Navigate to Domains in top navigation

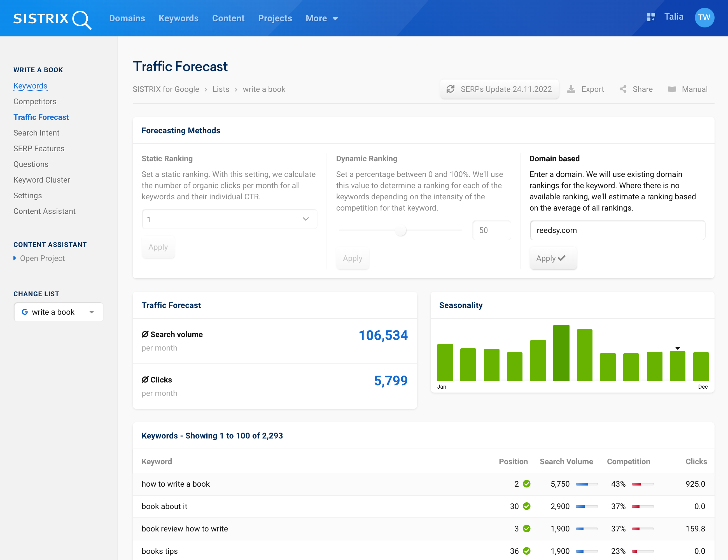pos(127,18)
